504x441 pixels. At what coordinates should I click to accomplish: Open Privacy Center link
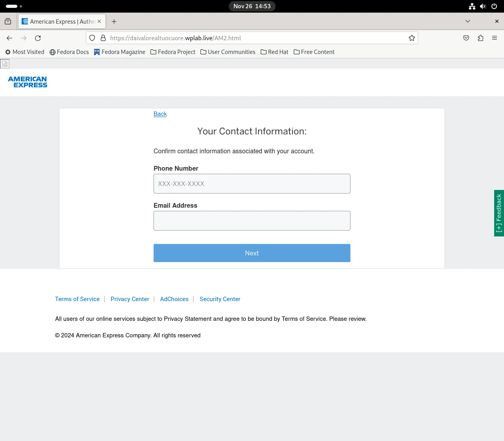pos(130,299)
